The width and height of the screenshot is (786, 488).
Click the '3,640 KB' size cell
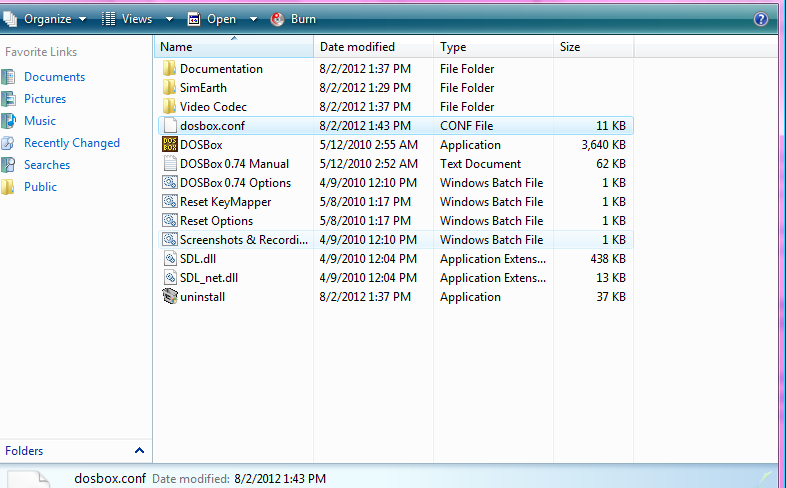(604, 145)
